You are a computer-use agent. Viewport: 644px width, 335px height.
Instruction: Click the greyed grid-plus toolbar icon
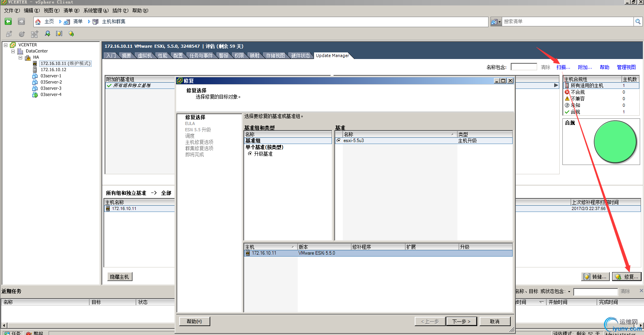pyautogui.click(x=35, y=34)
